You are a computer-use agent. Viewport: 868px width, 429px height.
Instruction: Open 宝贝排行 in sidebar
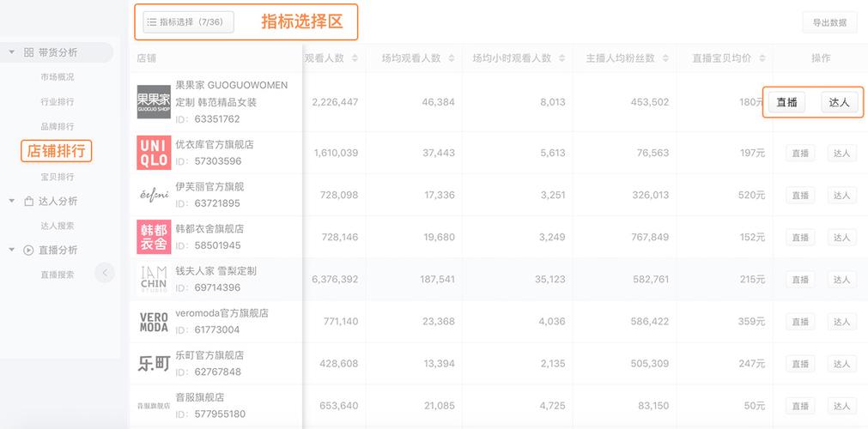coord(57,177)
